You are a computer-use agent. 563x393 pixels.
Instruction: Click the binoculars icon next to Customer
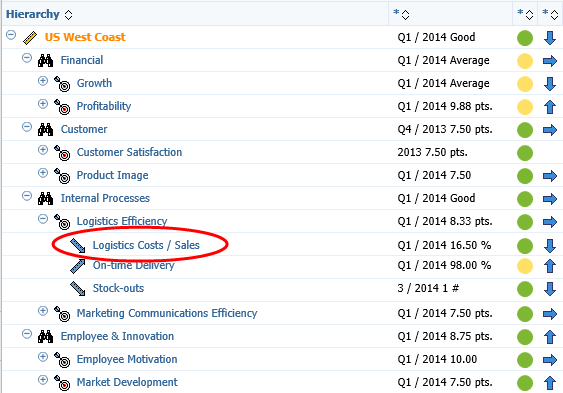coord(45,130)
